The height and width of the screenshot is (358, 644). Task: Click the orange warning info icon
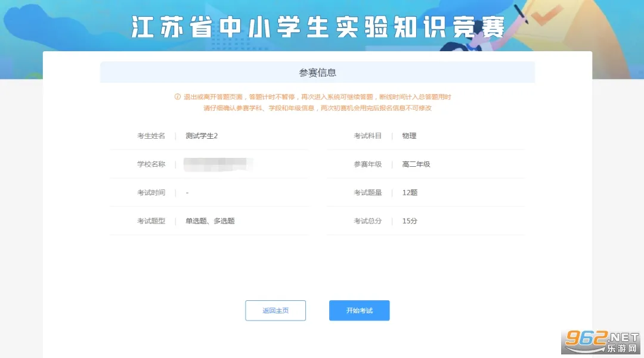coord(178,96)
